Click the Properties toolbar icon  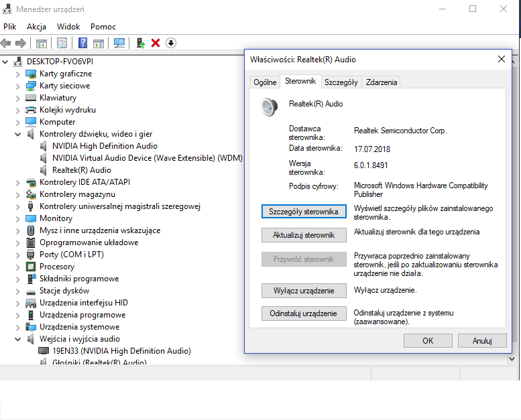coord(62,43)
